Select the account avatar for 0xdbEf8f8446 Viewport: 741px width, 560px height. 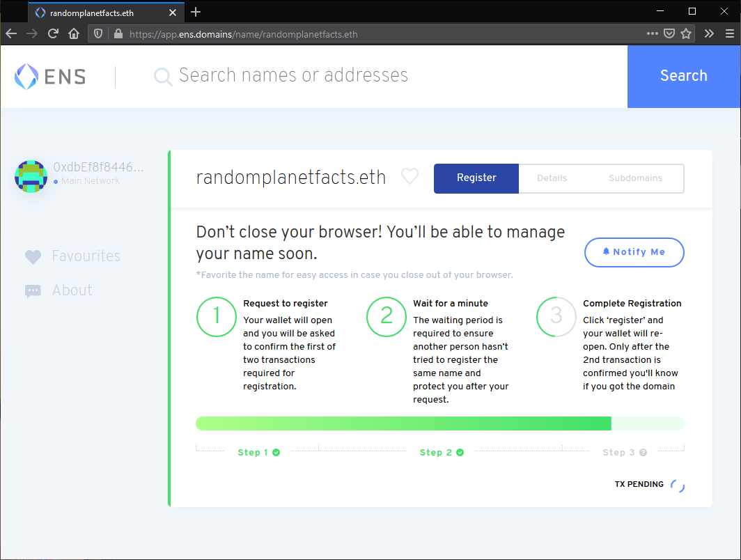pyautogui.click(x=31, y=176)
